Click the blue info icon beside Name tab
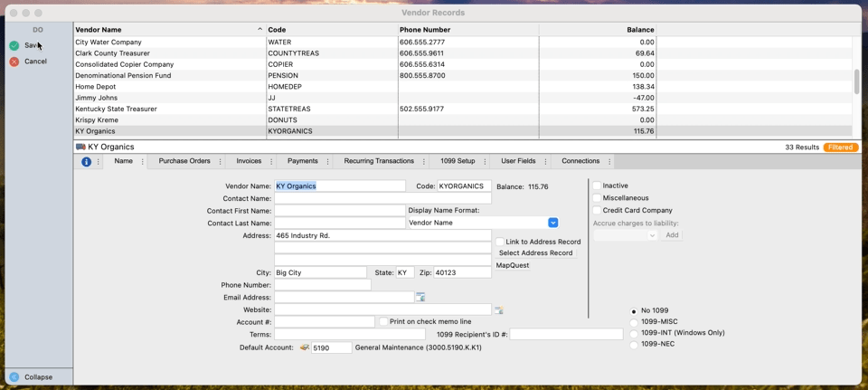Image resolution: width=868 pixels, height=390 pixels. [x=87, y=162]
